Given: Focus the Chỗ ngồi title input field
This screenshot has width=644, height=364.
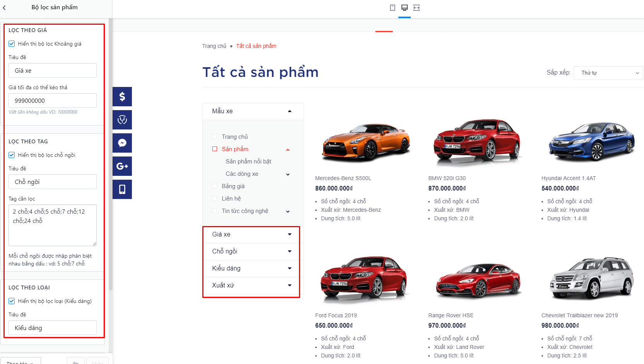Looking at the screenshot, I should tap(53, 182).
